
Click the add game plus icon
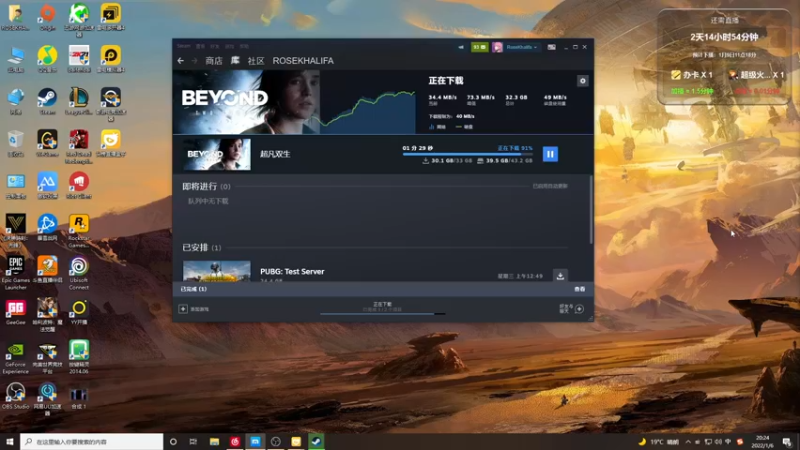[183, 309]
